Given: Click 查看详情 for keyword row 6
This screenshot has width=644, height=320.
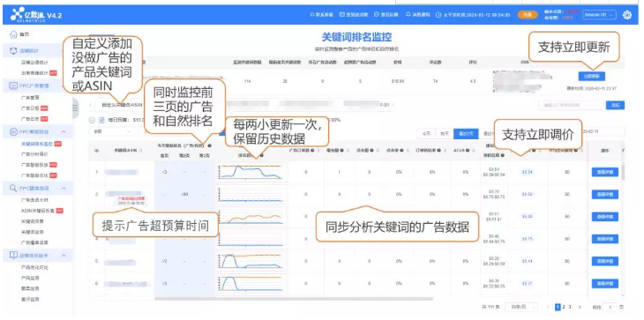Looking at the screenshot, I should pyautogui.click(x=604, y=283).
